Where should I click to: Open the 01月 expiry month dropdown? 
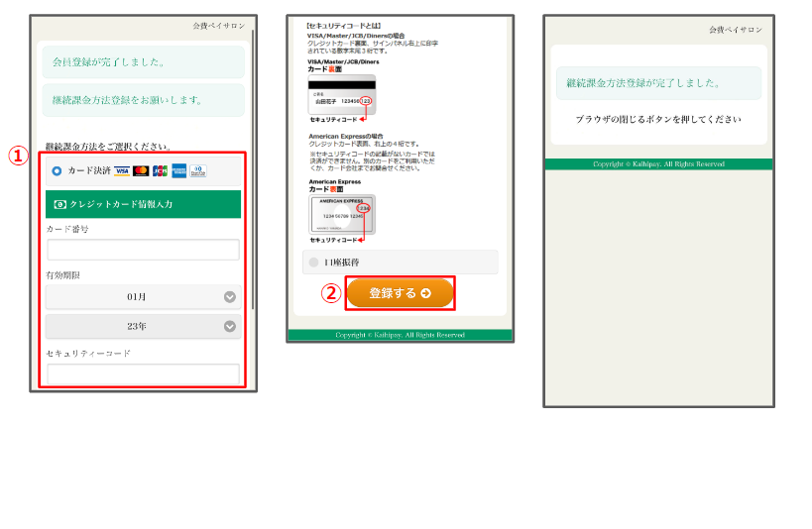(x=136, y=297)
